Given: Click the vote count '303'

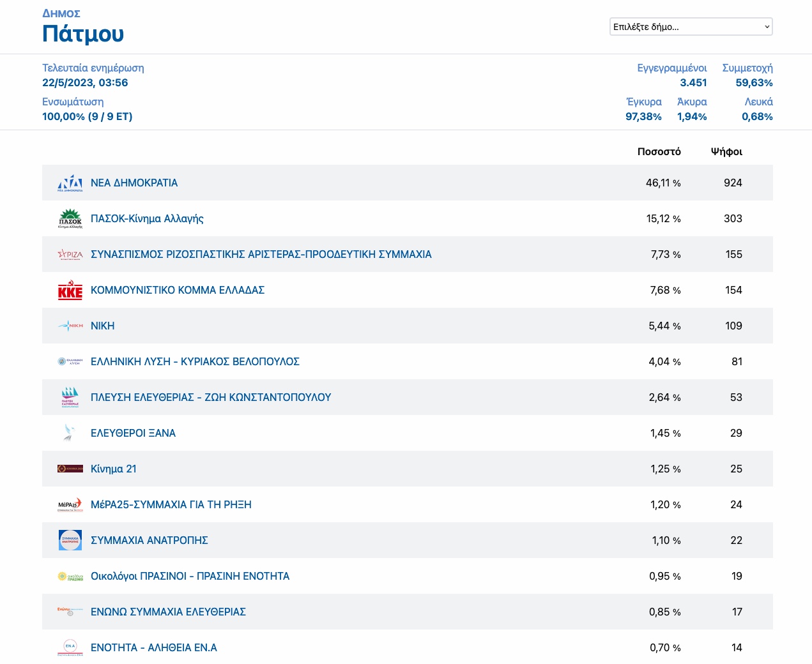Looking at the screenshot, I should tap(733, 218).
